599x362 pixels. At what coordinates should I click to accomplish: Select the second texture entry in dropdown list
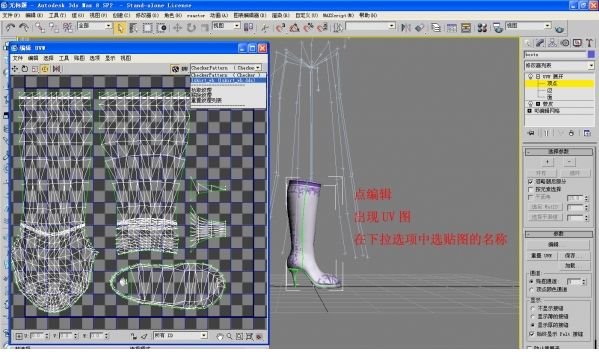[228, 80]
